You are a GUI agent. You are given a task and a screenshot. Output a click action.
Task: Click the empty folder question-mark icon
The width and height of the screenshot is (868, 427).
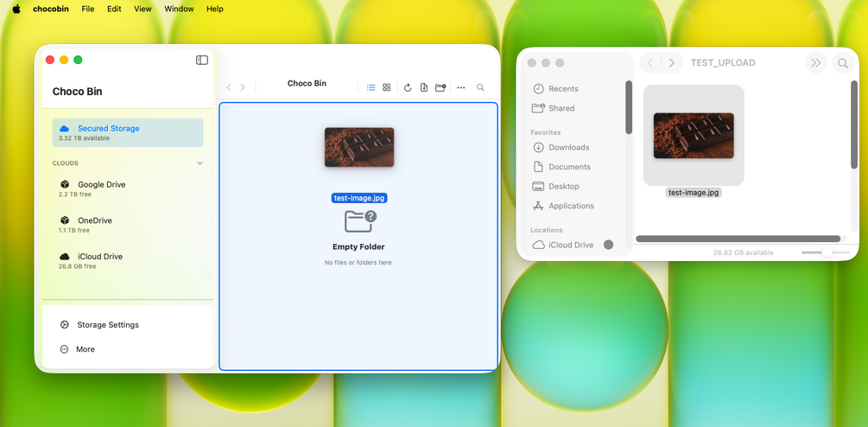pyautogui.click(x=360, y=221)
